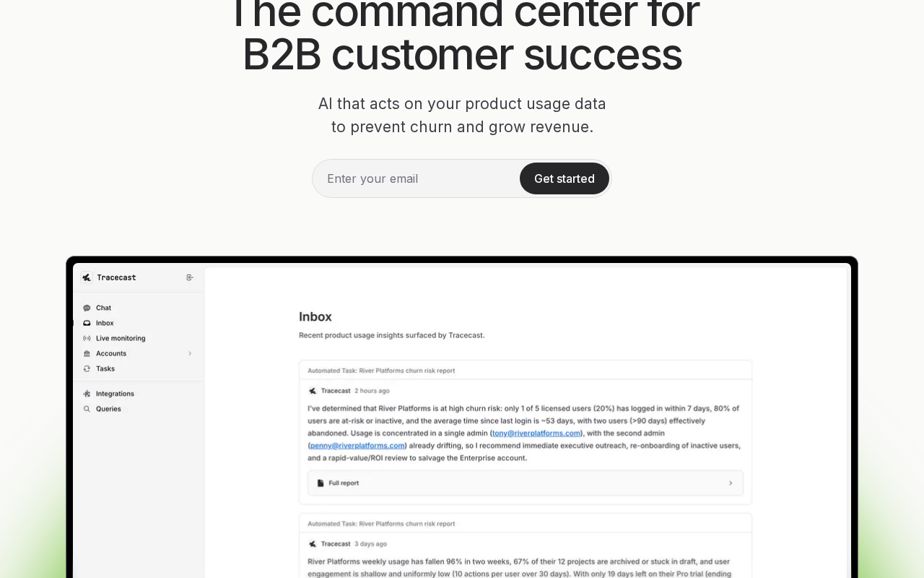
Task: Click the Integrations icon in sidebar
Action: (x=87, y=394)
